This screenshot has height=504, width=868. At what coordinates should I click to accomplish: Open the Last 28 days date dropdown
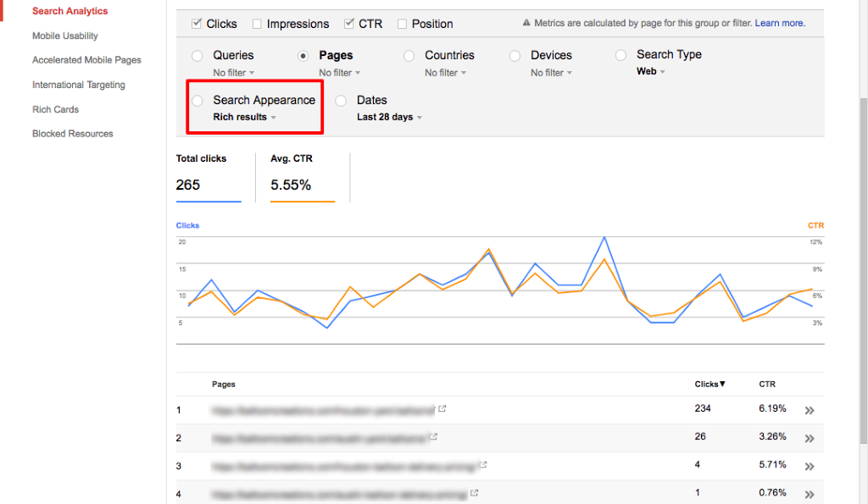point(389,118)
